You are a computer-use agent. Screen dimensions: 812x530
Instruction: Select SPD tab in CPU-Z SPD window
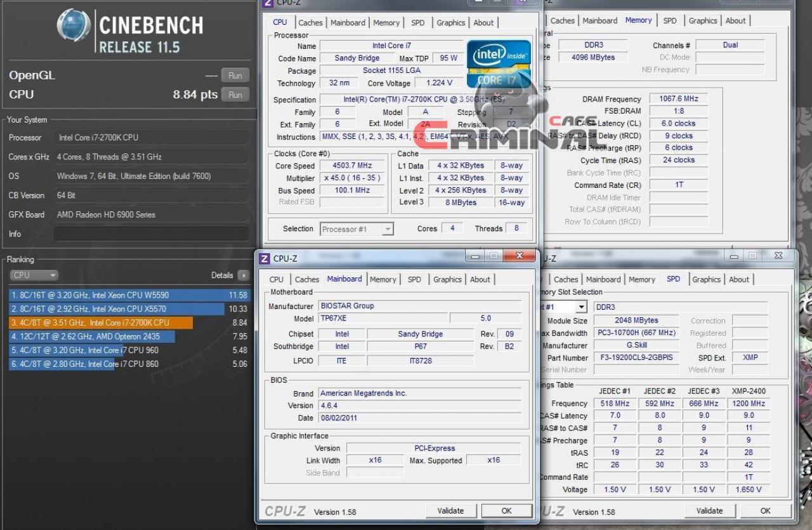(x=674, y=279)
